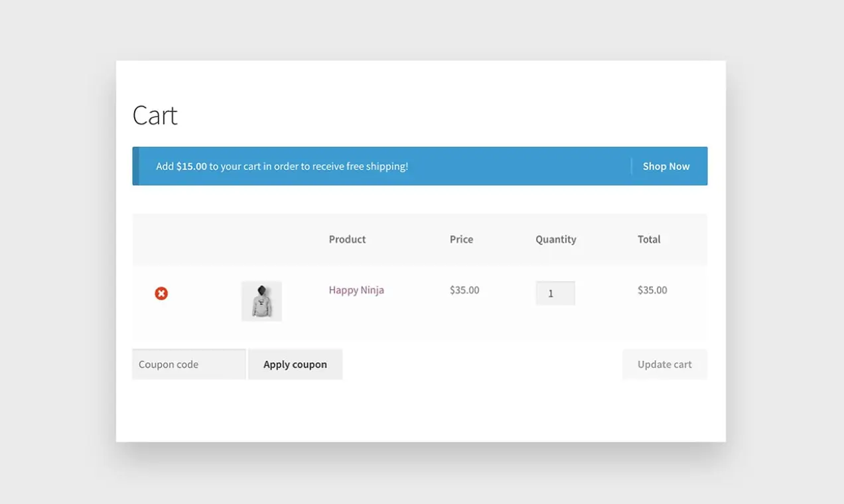Open the Happy Ninja product link
The width and height of the screenshot is (844, 504).
356,290
